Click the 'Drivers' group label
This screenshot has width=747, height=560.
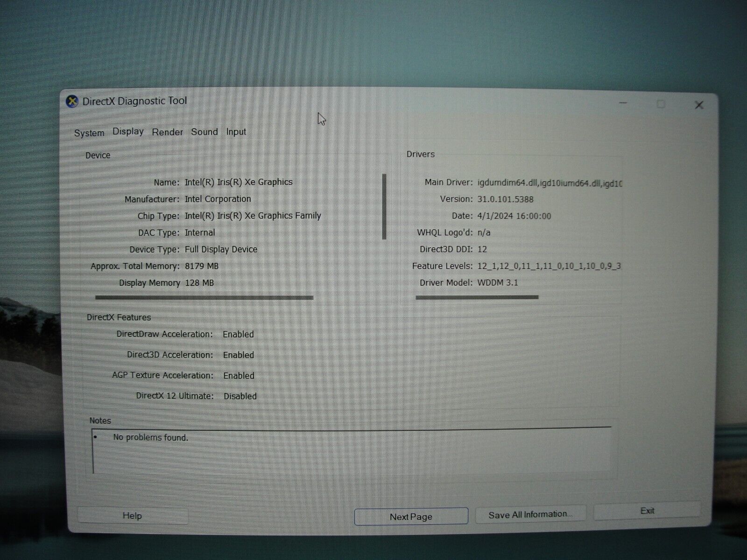[x=420, y=154]
